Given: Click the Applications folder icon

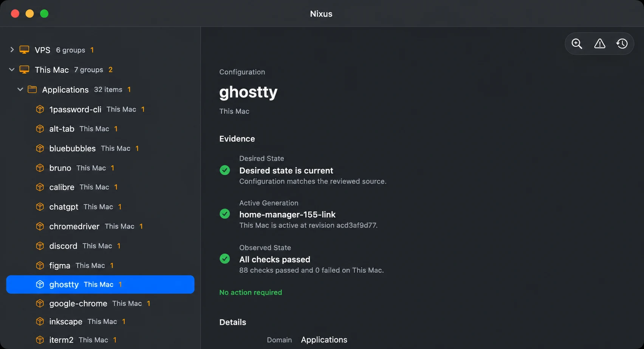Looking at the screenshot, I should pyautogui.click(x=32, y=90).
